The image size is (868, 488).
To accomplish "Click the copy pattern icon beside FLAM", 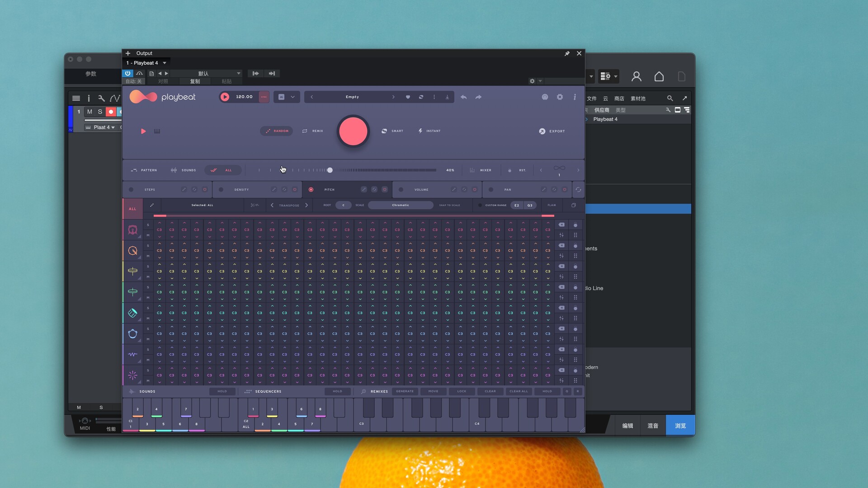I will pyautogui.click(x=574, y=205).
